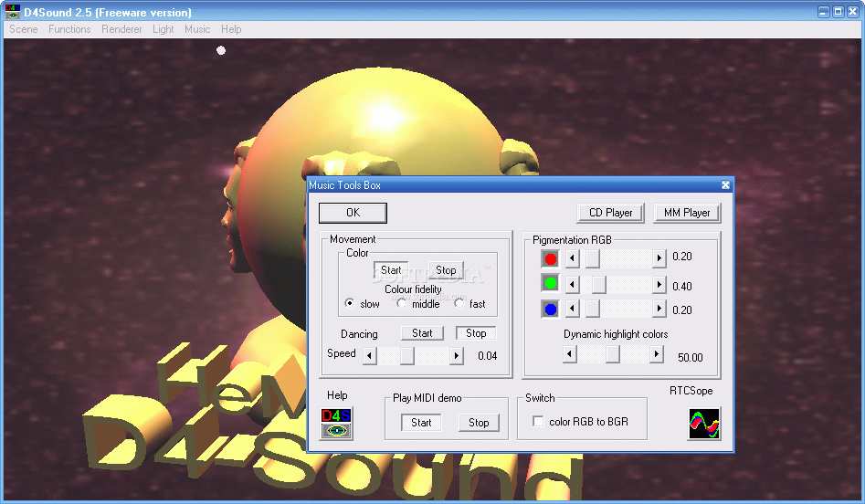The image size is (865, 504).
Task: Click the red value 0.20
Action: 682,257
